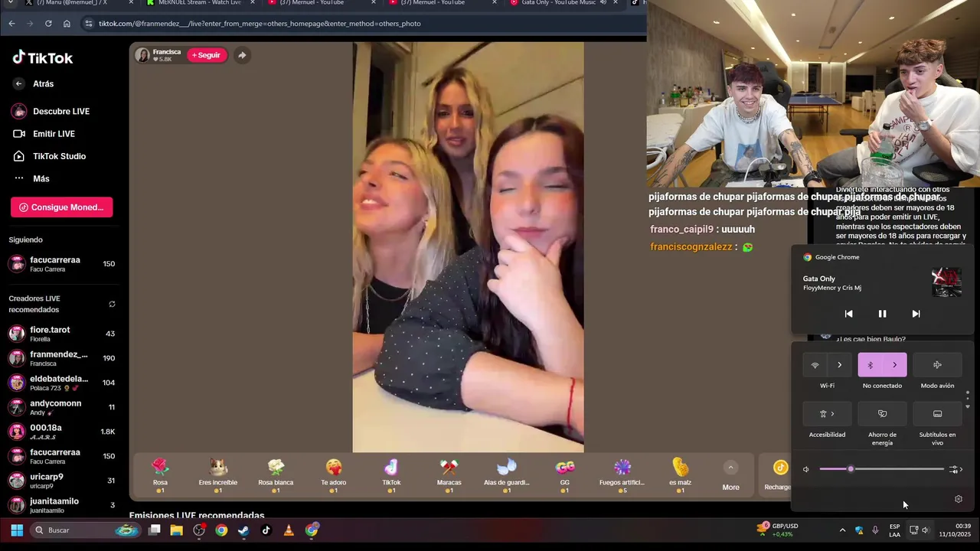
Task: Click the Recharge coins icon
Action: [779, 468]
